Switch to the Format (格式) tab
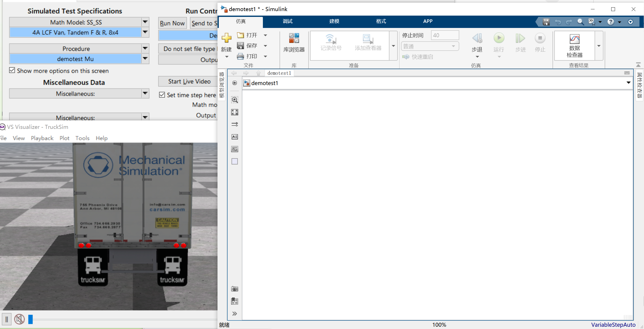This screenshot has width=644, height=329. coord(381,21)
